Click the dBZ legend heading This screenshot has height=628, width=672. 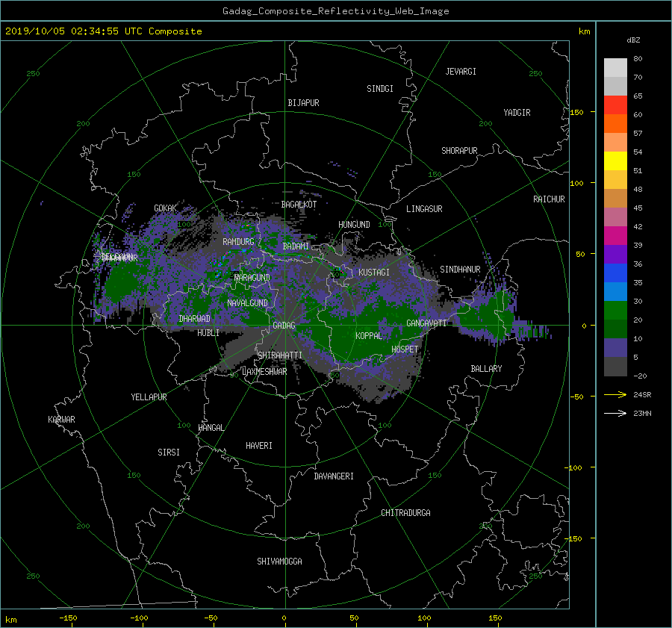(633, 40)
